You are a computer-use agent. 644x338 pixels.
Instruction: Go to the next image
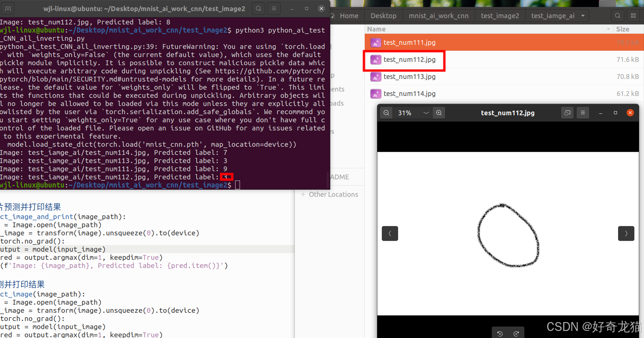[x=626, y=234]
